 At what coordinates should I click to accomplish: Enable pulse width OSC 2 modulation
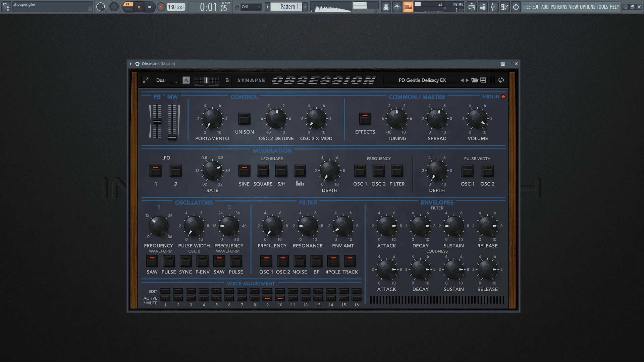(x=487, y=171)
